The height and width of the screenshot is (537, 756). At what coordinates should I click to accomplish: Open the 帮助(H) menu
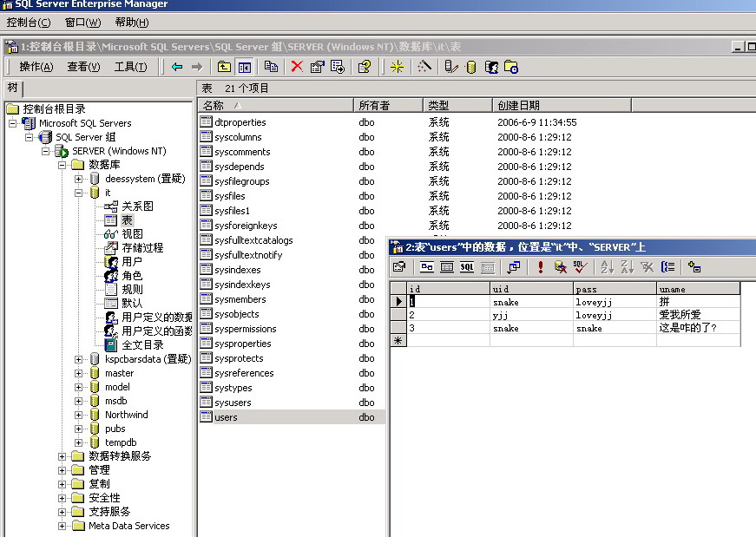point(132,23)
